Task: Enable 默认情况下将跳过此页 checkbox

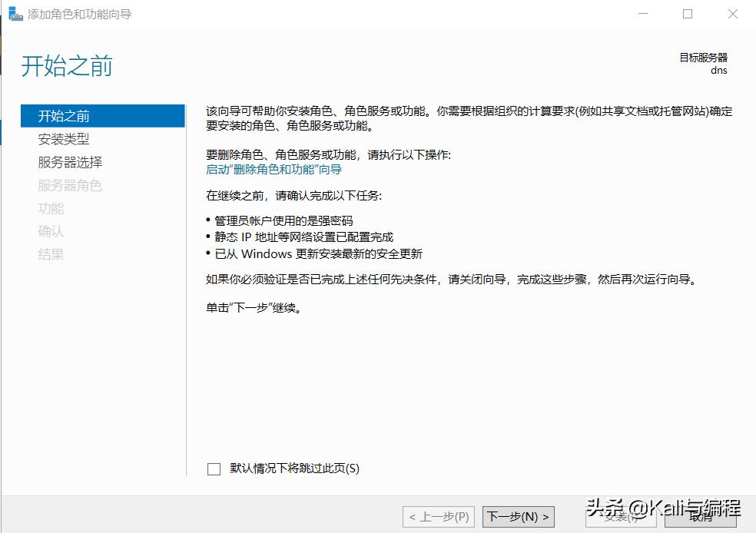Action: pos(213,468)
